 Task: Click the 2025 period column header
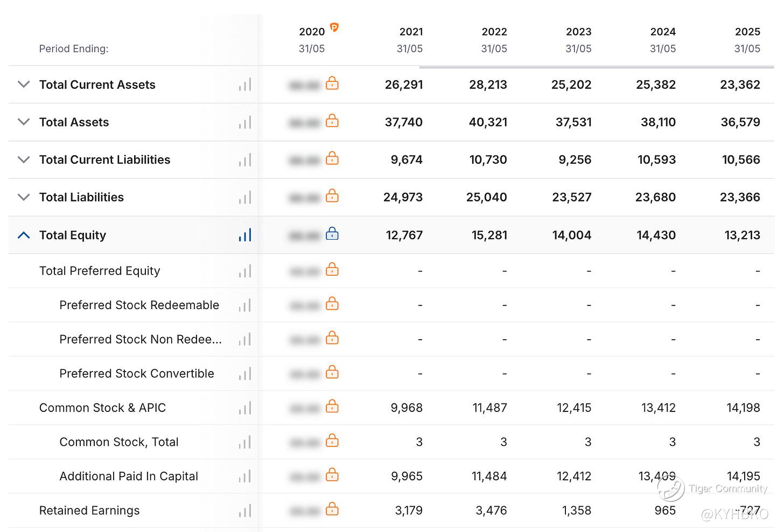(747, 39)
